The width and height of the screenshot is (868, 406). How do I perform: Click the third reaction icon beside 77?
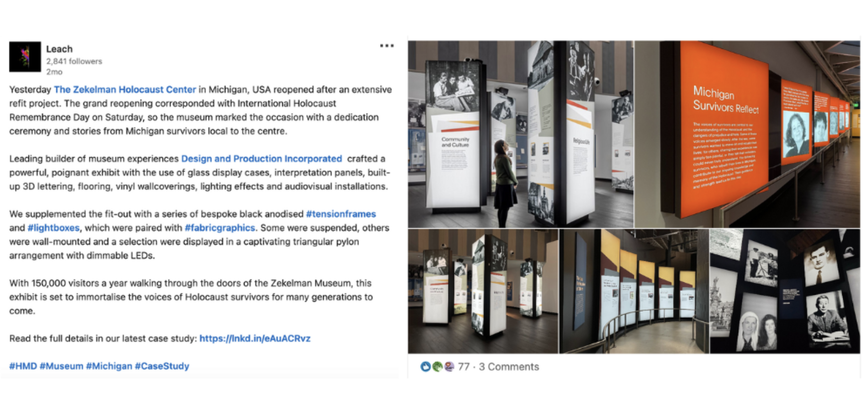click(x=449, y=367)
